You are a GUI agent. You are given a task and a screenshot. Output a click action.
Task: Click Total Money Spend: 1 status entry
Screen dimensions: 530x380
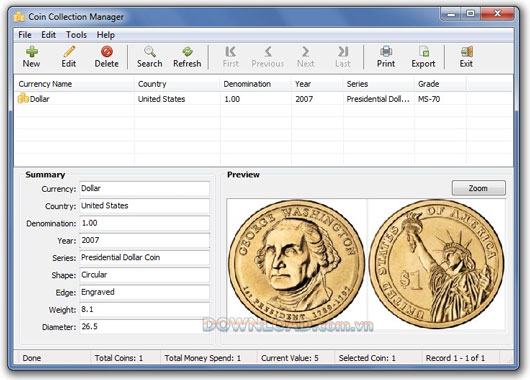[x=202, y=358]
